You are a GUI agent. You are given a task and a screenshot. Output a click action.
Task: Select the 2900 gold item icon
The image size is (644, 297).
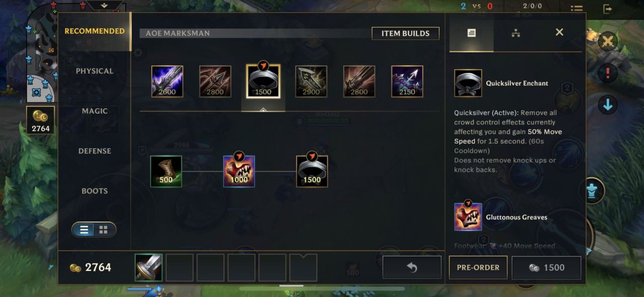point(311,81)
